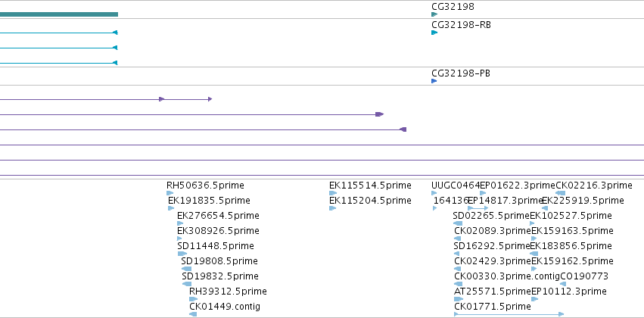The width and height of the screenshot is (644, 318).
Task: Select the SD19808.5prime label
Action: pyautogui.click(x=219, y=261)
